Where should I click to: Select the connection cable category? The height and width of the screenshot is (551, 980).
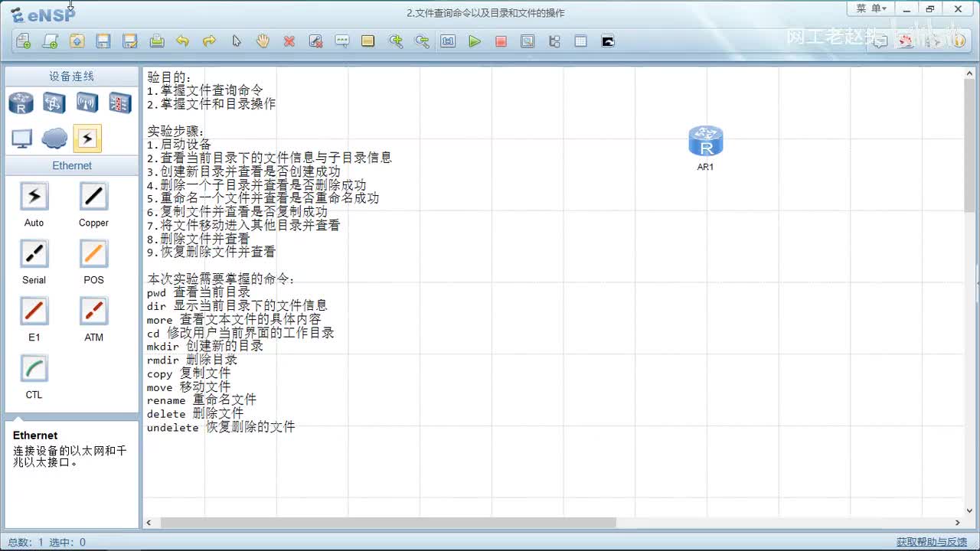click(x=87, y=139)
